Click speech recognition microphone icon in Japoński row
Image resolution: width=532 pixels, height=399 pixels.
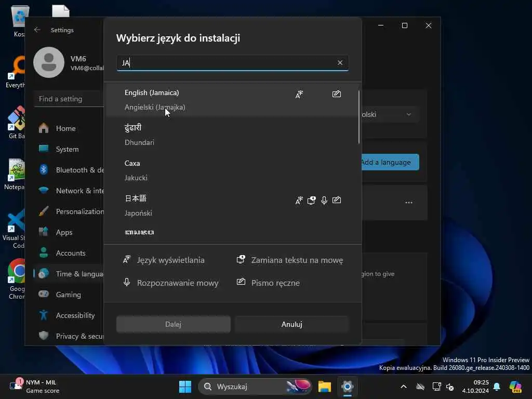[324, 201]
